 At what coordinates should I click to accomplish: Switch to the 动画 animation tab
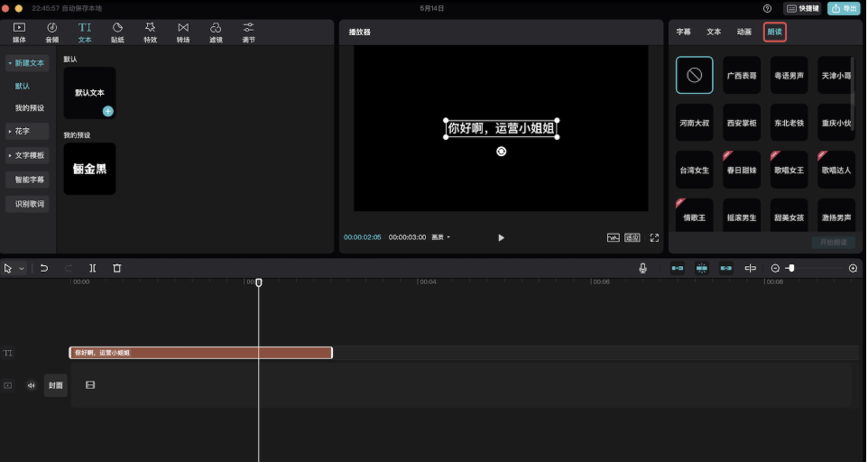tap(743, 32)
